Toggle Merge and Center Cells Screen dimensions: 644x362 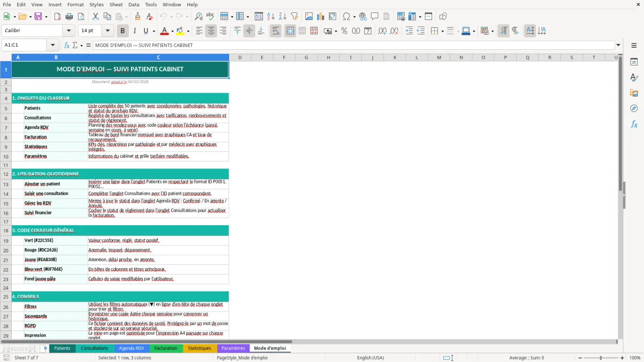tap(290, 31)
